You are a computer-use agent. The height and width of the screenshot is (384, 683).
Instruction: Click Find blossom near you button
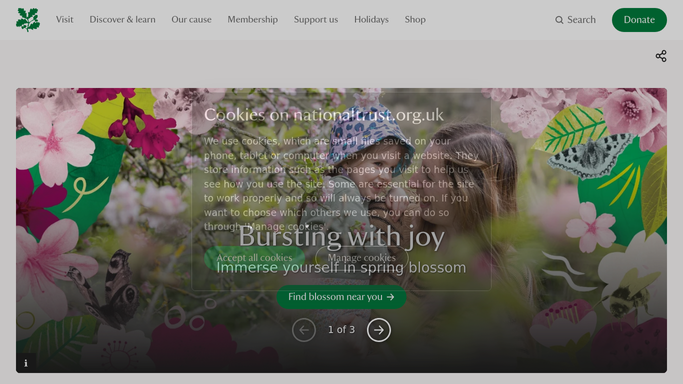[x=342, y=297]
